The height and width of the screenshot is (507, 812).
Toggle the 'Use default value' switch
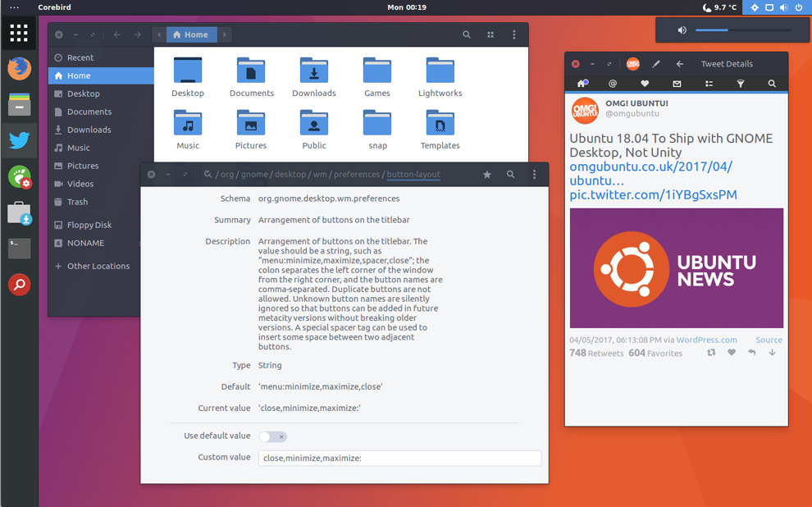pyautogui.click(x=273, y=436)
